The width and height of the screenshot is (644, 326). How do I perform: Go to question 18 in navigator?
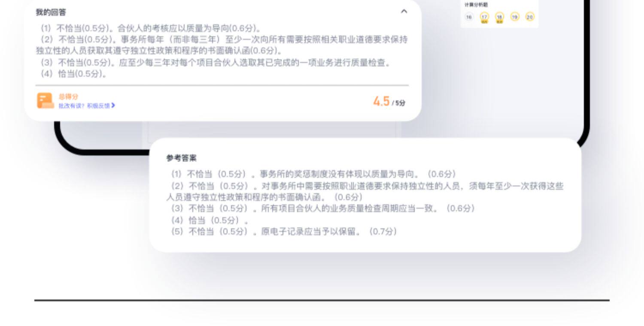tap(499, 17)
